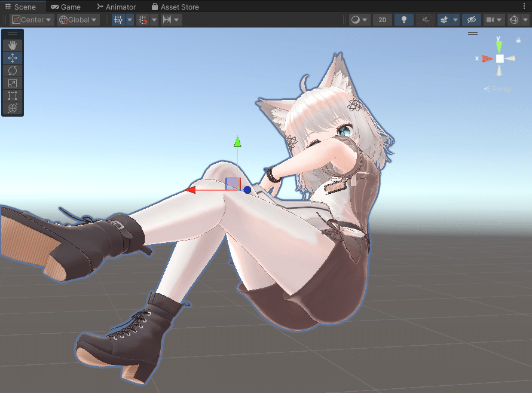The height and width of the screenshot is (393, 532).
Task: Select the Scale tool
Action: tap(12, 83)
